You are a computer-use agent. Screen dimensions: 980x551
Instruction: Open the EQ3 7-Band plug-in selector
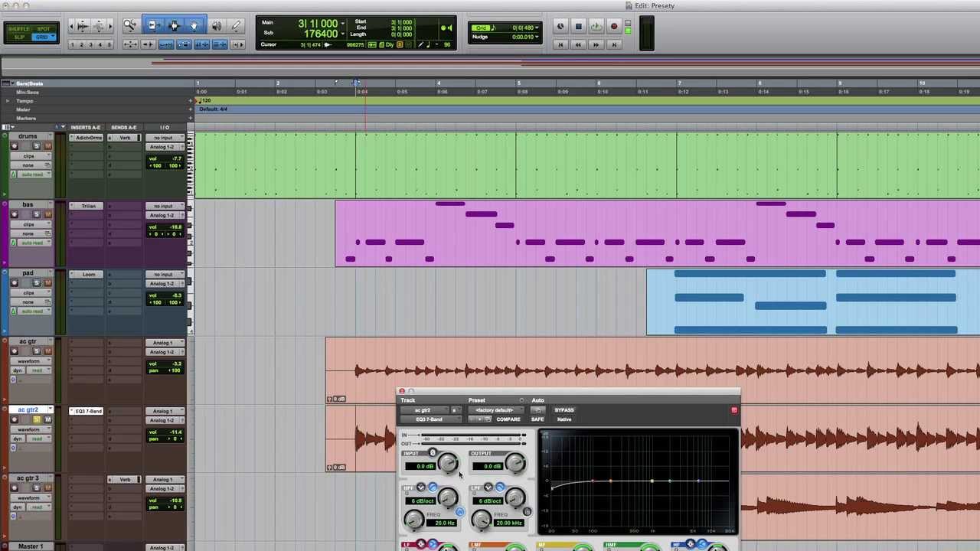430,419
